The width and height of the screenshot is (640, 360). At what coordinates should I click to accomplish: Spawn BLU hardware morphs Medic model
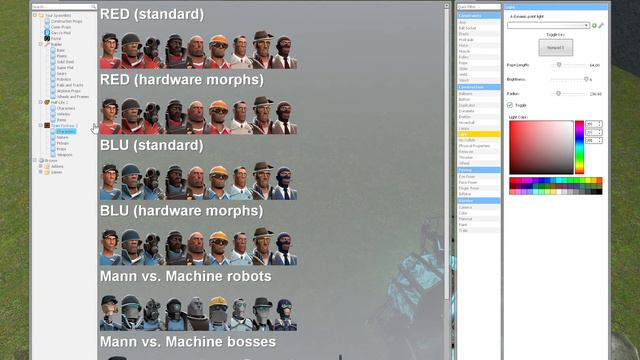(x=242, y=247)
